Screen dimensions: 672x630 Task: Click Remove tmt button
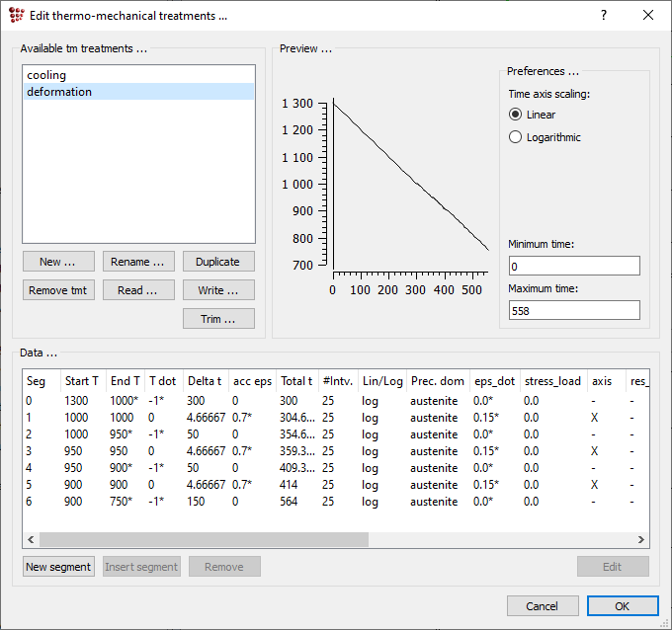(x=58, y=290)
